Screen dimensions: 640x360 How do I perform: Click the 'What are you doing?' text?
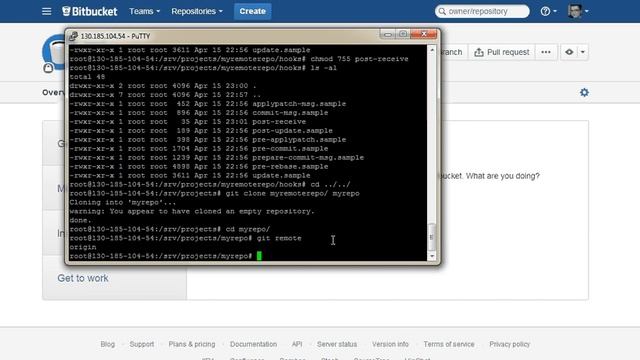[x=502, y=176]
